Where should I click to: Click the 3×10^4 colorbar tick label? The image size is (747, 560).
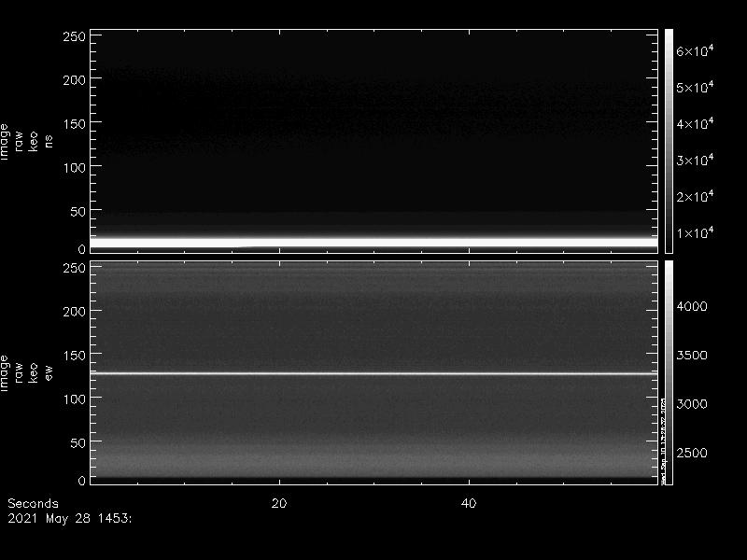tap(695, 161)
